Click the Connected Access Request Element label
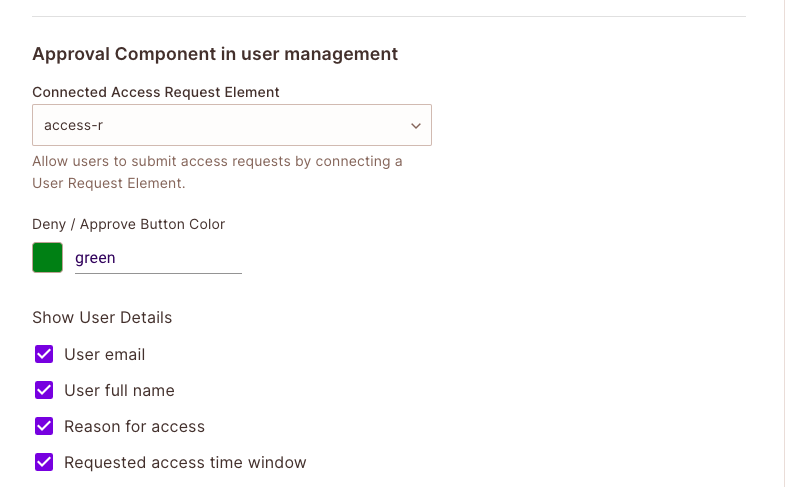This screenshot has height=487, width=795. pos(156,92)
